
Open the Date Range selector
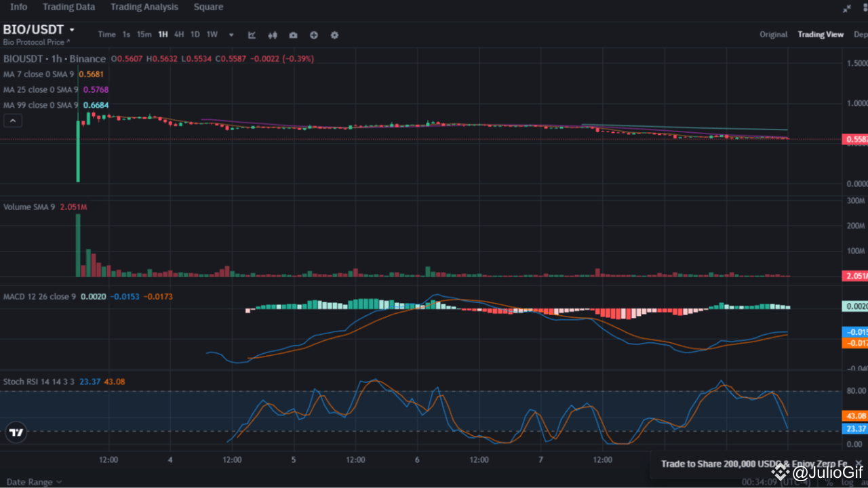[x=31, y=481]
